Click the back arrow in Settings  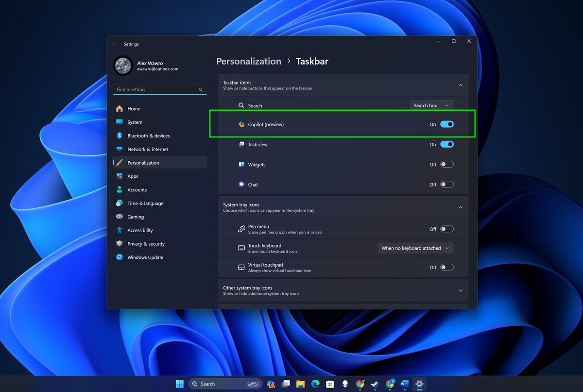(x=115, y=44)
